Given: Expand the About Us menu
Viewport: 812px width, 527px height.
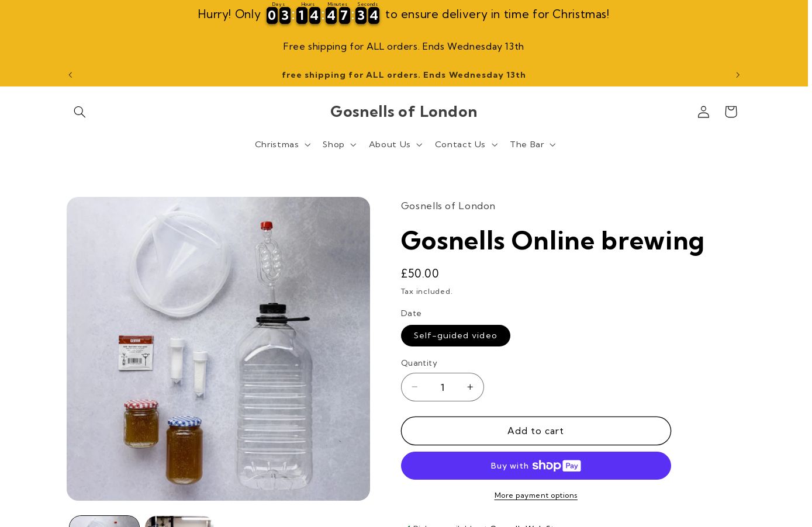Looking at the screenshot, I should click(x=395, y=144).
